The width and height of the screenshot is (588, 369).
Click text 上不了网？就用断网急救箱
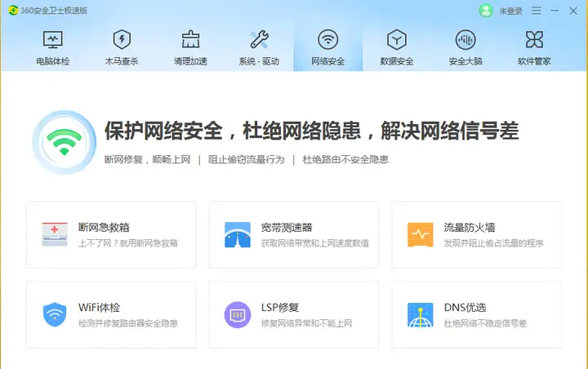click(128, 243)
